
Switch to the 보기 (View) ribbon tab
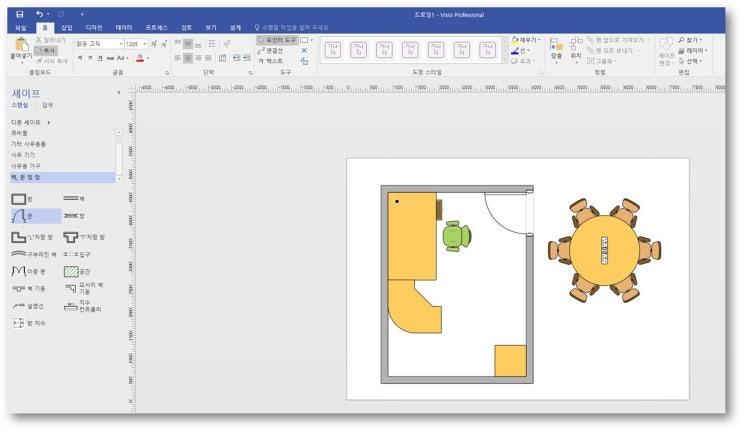(211, 28)
